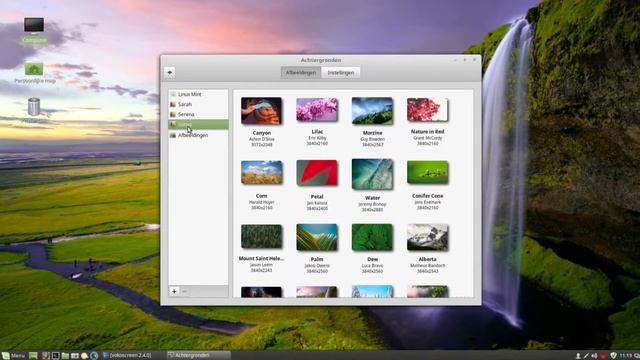Select the Alberta wallpaper thumbnail
This screenshot has width=640, height=360.
[427, 237]
